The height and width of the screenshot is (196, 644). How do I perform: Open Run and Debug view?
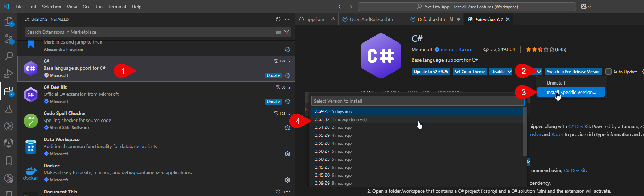[9, 74]
